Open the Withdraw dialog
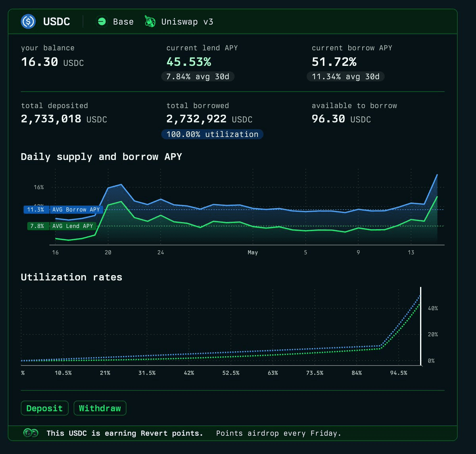The image size is (476, 454). 100,408
